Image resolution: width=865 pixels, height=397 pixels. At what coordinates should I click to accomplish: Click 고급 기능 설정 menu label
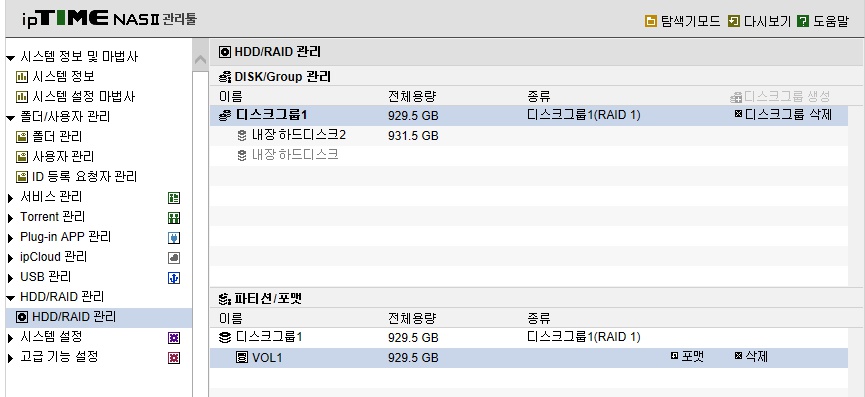60,357
